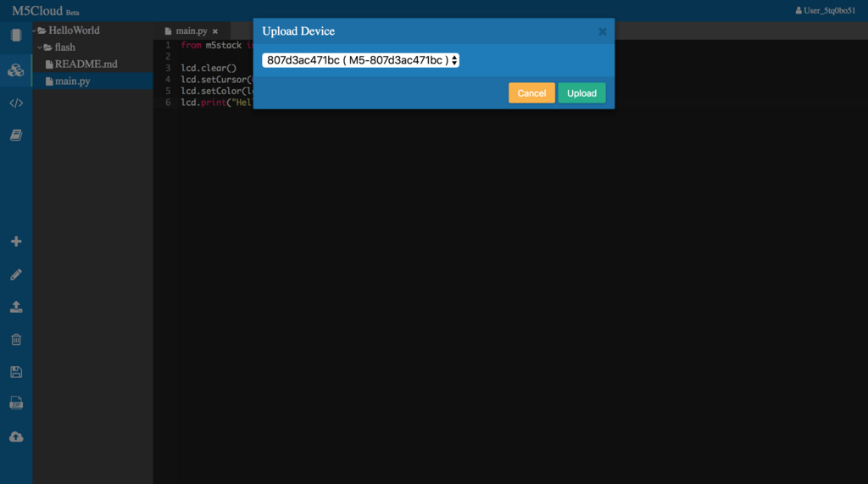Select README.md in the file tree
This screenshot has width=868, height=484.
point(86,64)
